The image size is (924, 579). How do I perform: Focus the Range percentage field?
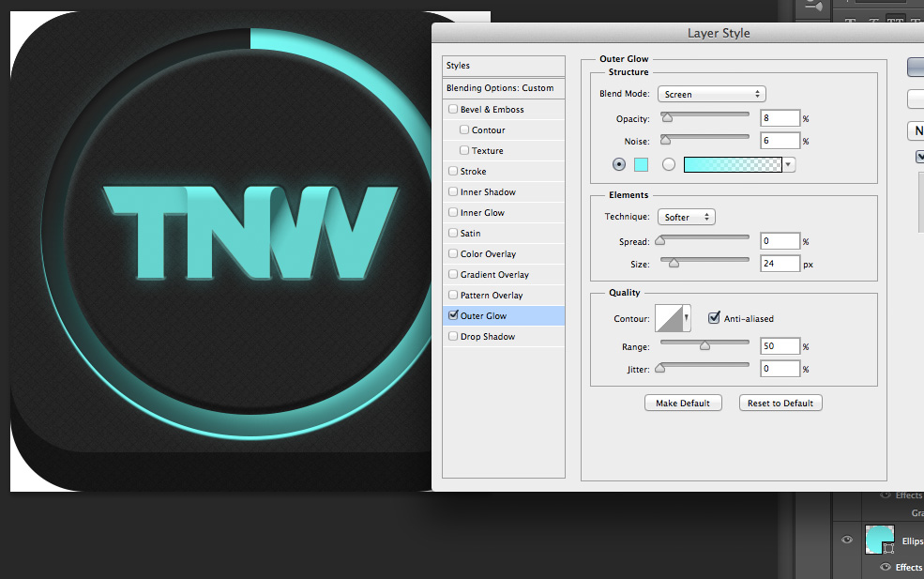[780, 346]
